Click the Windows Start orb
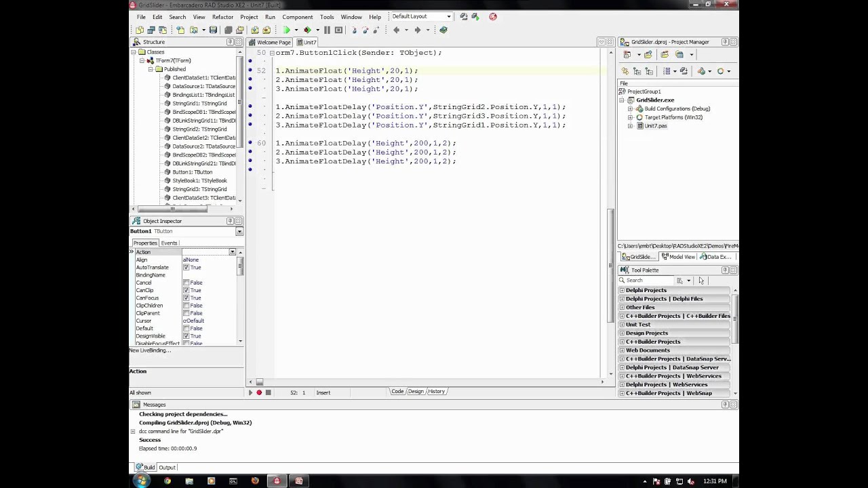This screenshot has width=868, height=488. [142, 481]
